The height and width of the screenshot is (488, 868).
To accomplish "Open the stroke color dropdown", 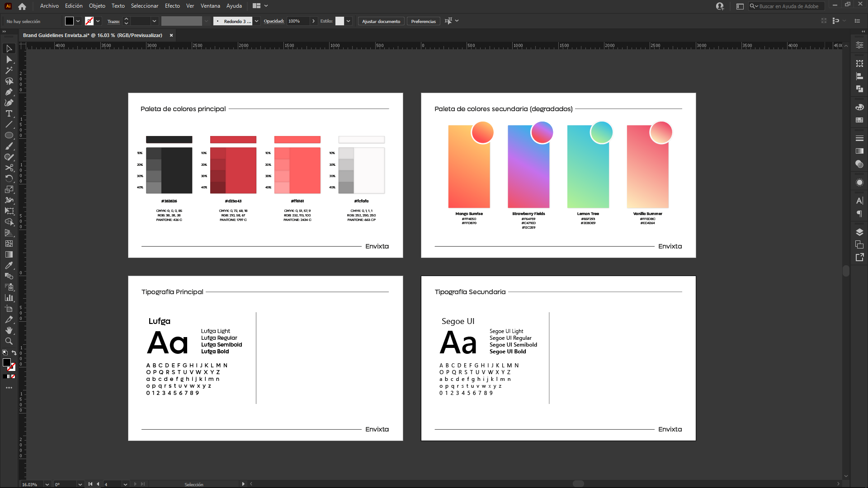I will 98,21.
